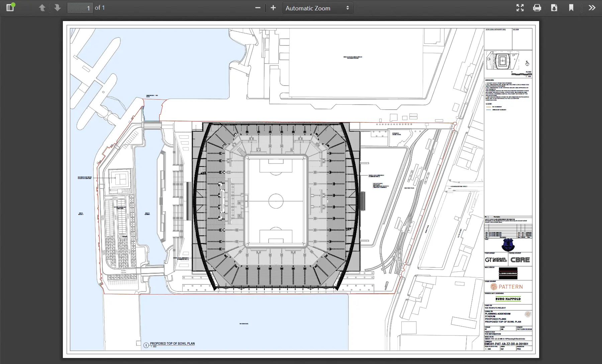This screenshot has height=364, width=602.
Task: Click the blue Everton club crest
Action: (x=508, y=245)
